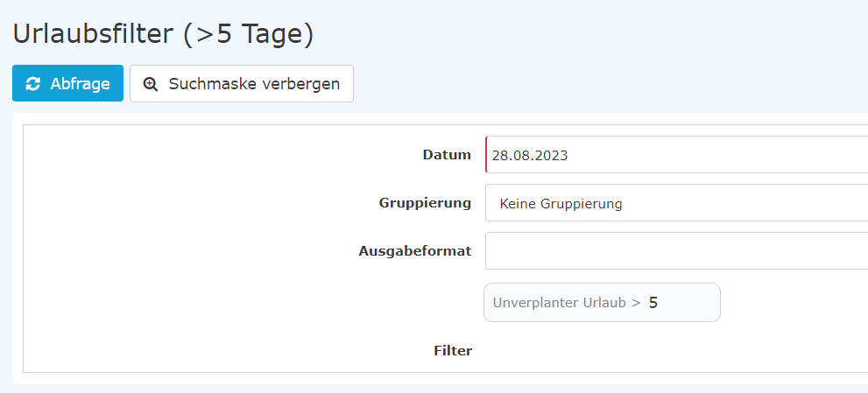Click the Gruppierung field label

[x=425, y=203]
